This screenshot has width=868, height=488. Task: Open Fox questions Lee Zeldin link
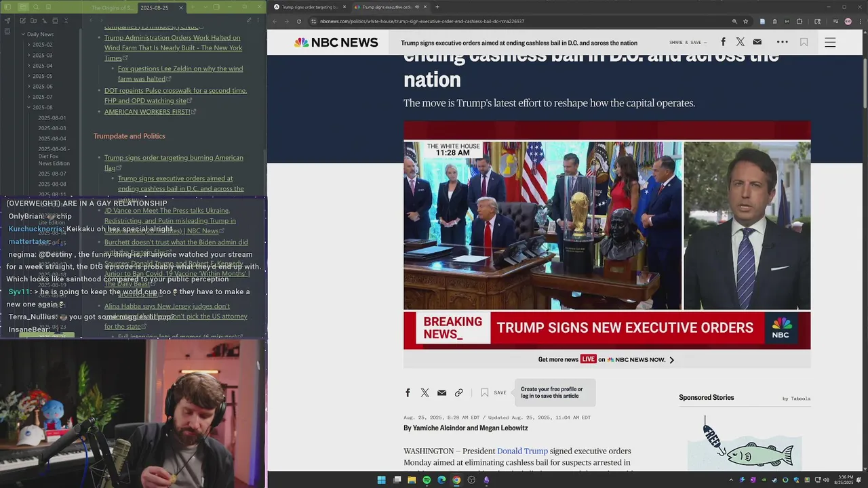tap(180, 73)
